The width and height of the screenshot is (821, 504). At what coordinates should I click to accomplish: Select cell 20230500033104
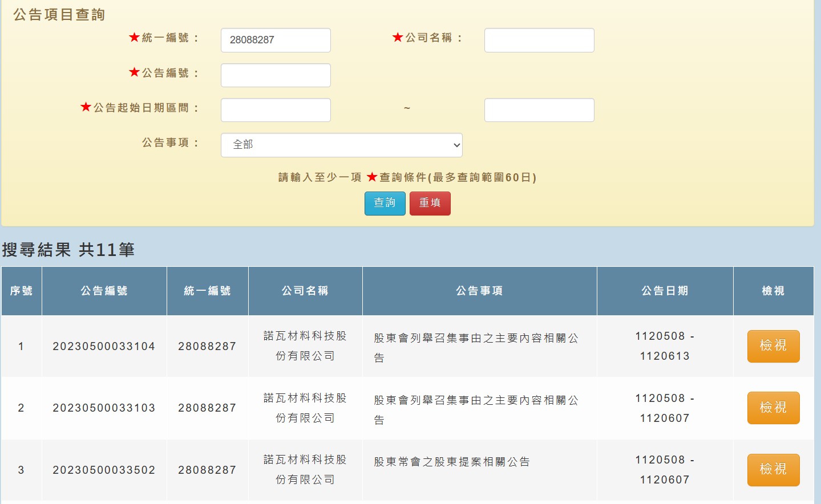[x=104, y=346]
